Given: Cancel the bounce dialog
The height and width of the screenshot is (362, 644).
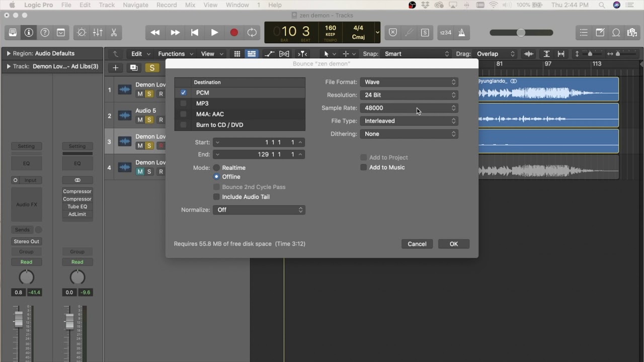Looking at the screenshot, I should pos(417,244).
